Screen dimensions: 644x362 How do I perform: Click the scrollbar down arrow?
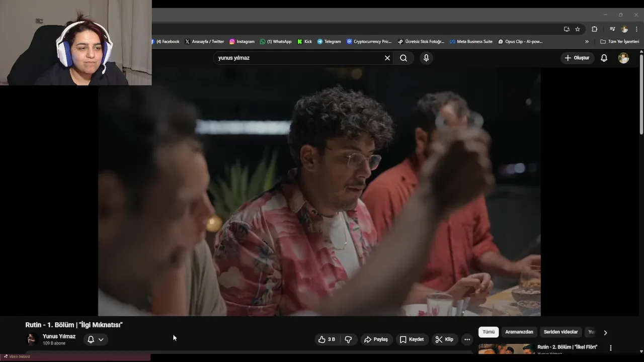click(641, 351)
